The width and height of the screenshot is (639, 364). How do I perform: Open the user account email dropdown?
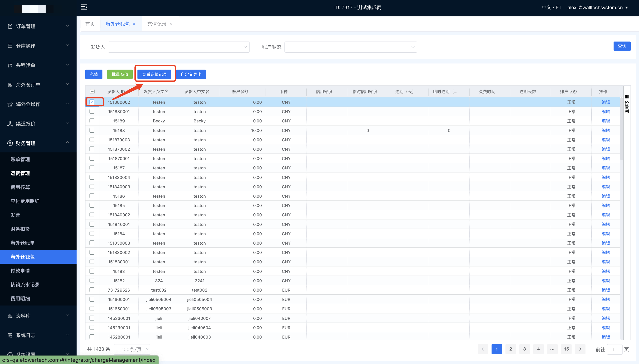(598, 7)
